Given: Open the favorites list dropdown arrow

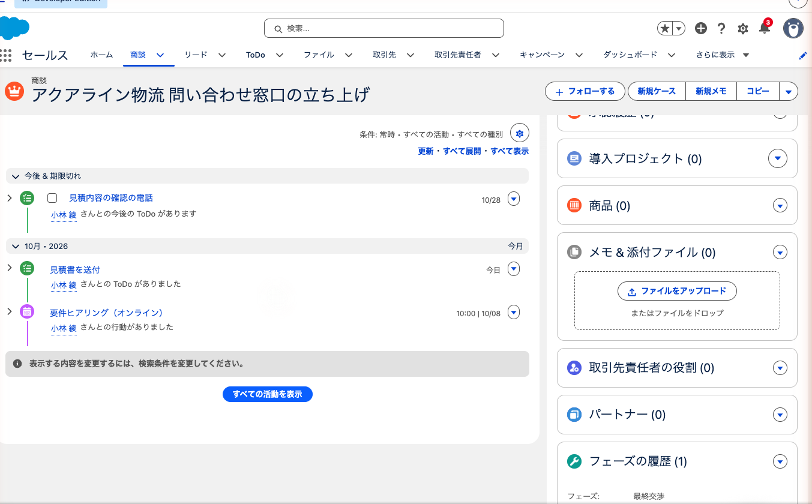Looking at the screenshot, I should (679, 28).
